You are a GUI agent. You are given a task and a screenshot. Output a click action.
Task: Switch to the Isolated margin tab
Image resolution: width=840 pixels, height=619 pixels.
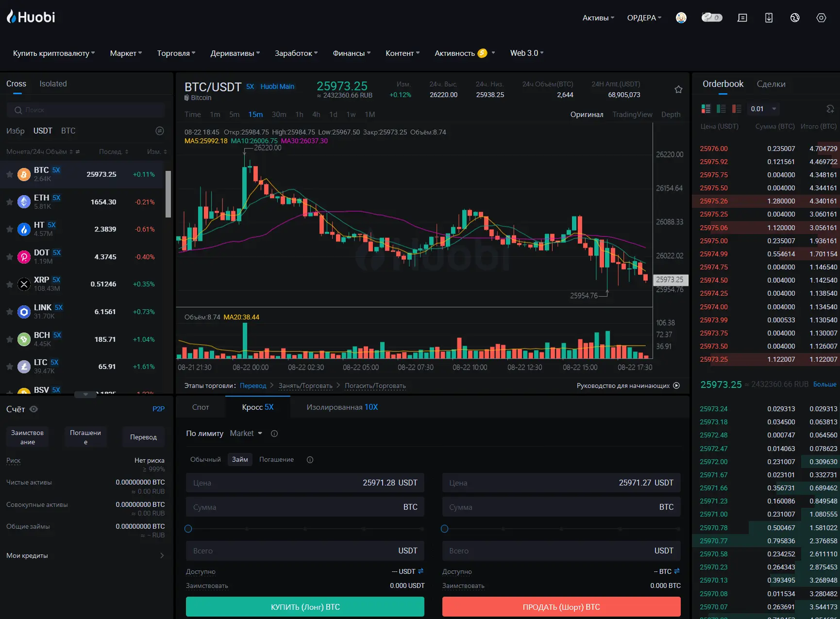(x=53, y=84)
